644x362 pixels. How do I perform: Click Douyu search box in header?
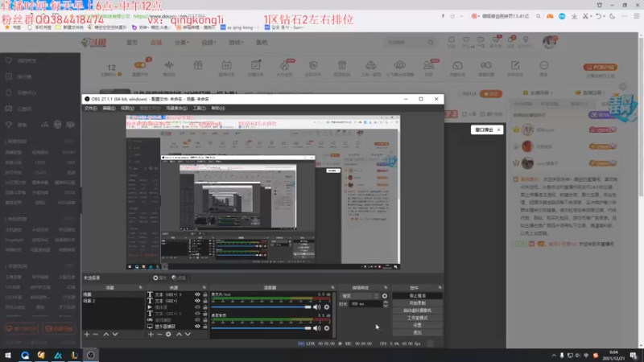pyautogui.click(x=410, y=43)
